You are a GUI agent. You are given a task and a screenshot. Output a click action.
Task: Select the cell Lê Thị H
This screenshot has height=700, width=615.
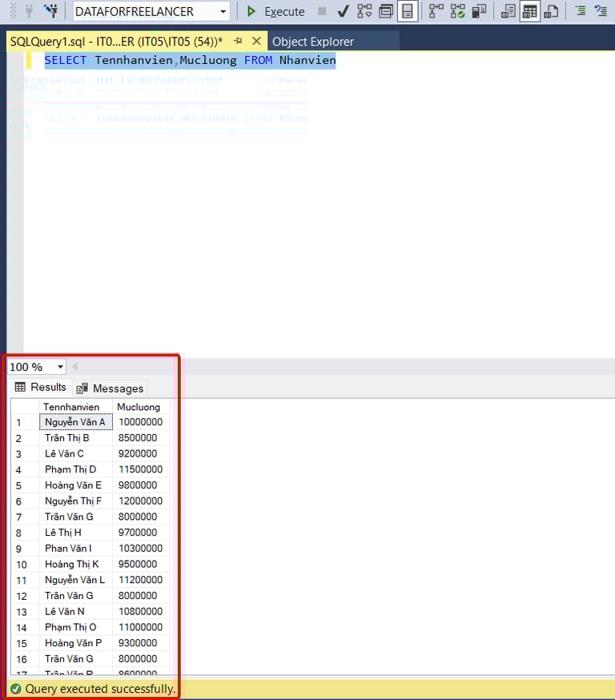tap(75, 533)
